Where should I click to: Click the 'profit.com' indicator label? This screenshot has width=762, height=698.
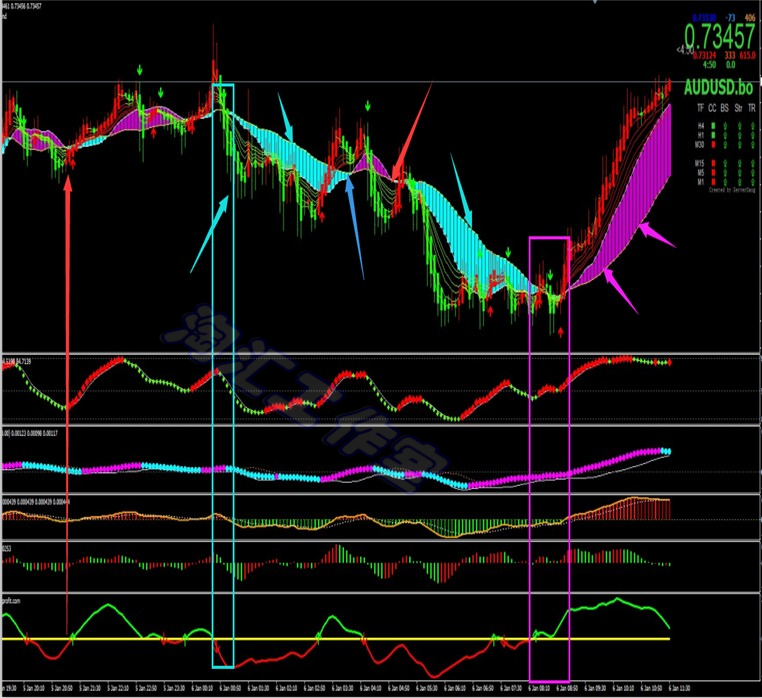[x=11, y=601]
